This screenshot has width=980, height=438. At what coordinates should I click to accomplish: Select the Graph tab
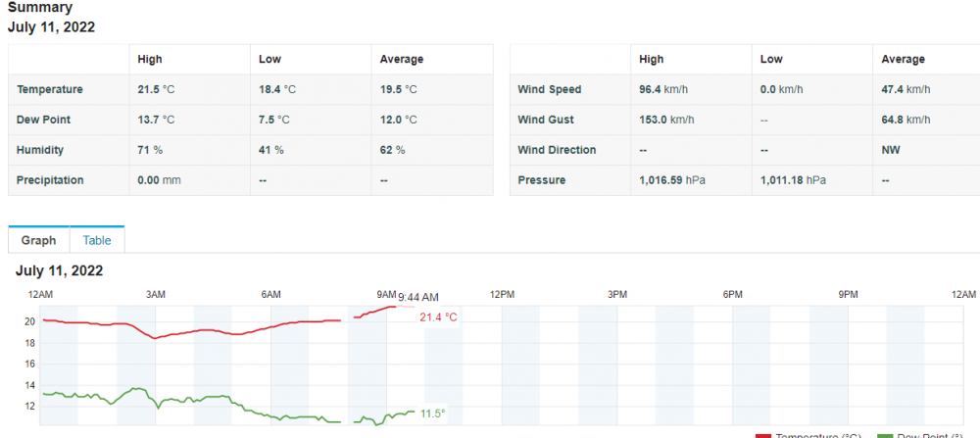coord(39,240)
